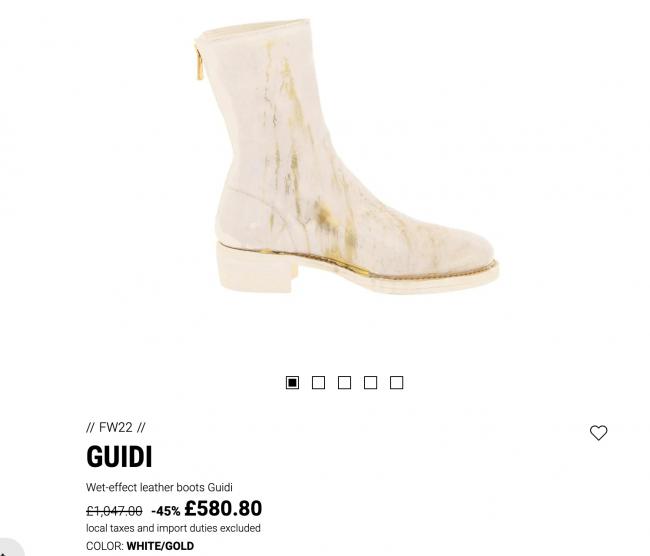Switch to the second gallery image indicator
This screenshot has width=650, height=556.
(x=318, y=382)
